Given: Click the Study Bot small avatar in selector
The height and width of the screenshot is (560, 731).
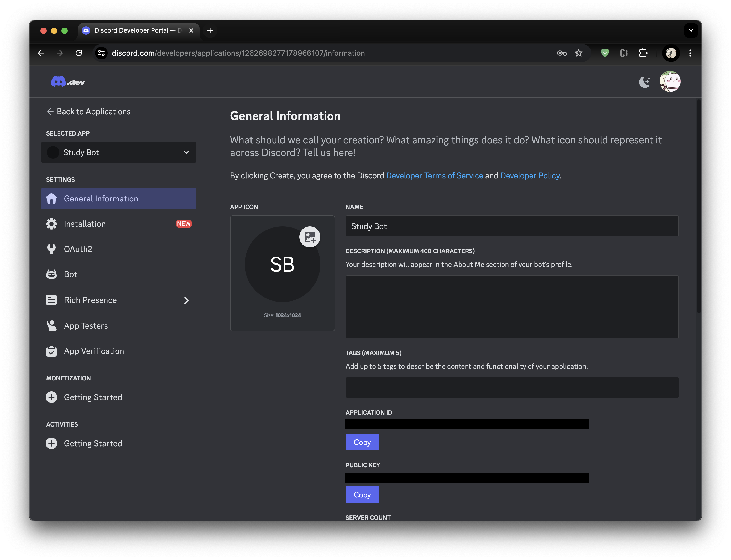Looking at the screenshot, I should [x=53, y=152].
